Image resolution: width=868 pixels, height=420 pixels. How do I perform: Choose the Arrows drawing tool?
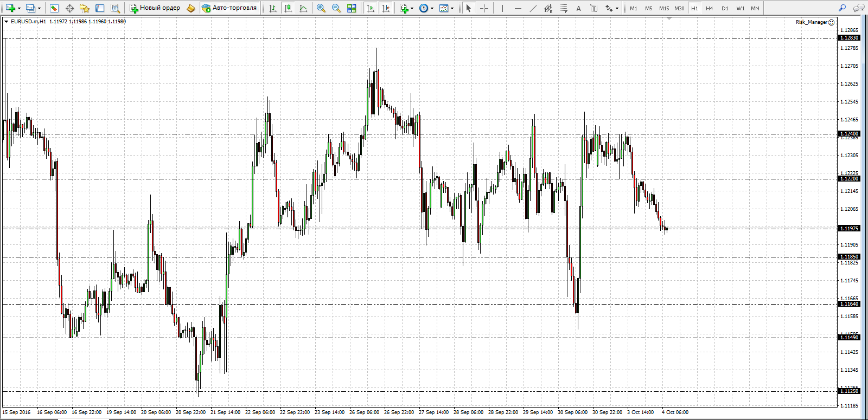click(609, 8)
